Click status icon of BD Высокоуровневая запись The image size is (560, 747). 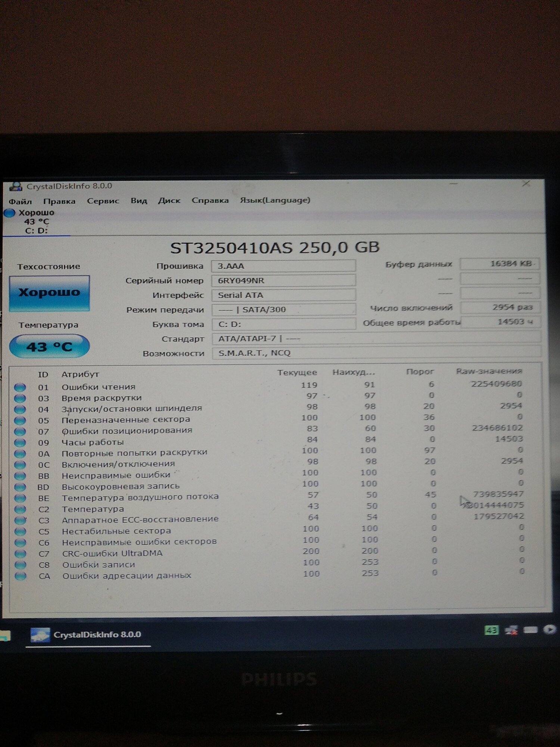[20, 487]
